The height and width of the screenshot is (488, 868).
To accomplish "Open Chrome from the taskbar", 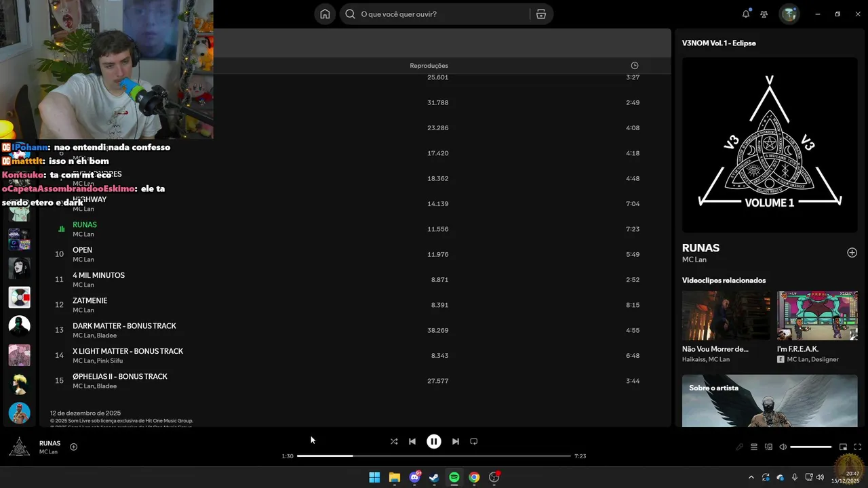I will click(474, 477).
